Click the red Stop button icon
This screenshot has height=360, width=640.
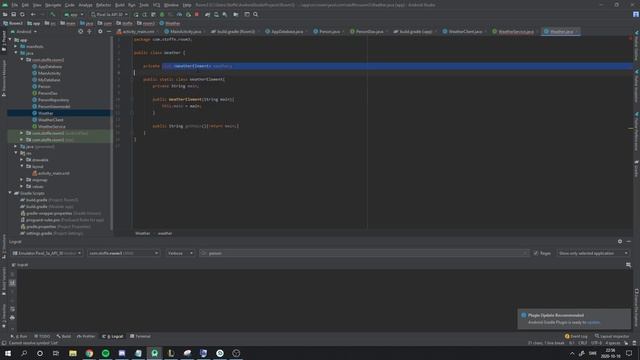coord(197,14)
